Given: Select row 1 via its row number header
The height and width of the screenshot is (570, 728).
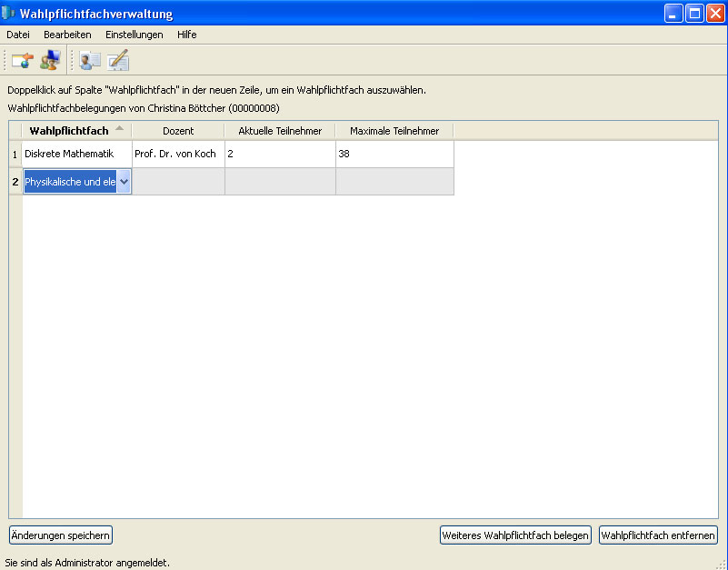Looking at the screenshot, I should coord(15,154).
